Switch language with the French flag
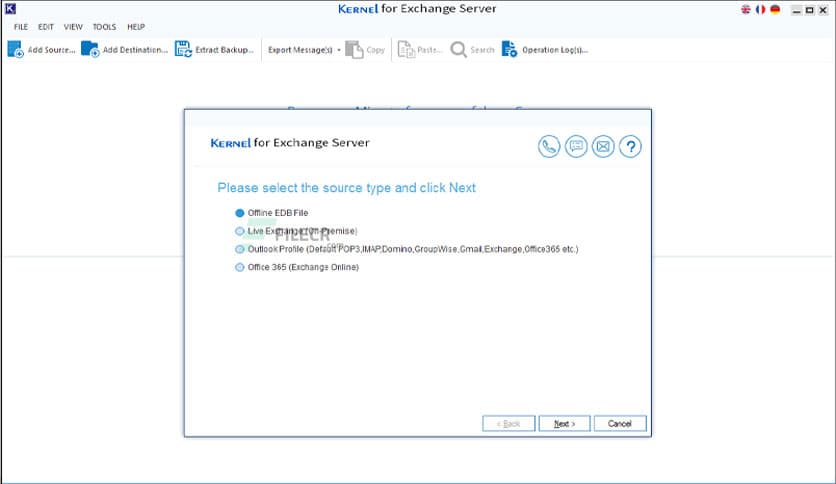The width and height of the screenshot is (836, 484). [760, 9]
